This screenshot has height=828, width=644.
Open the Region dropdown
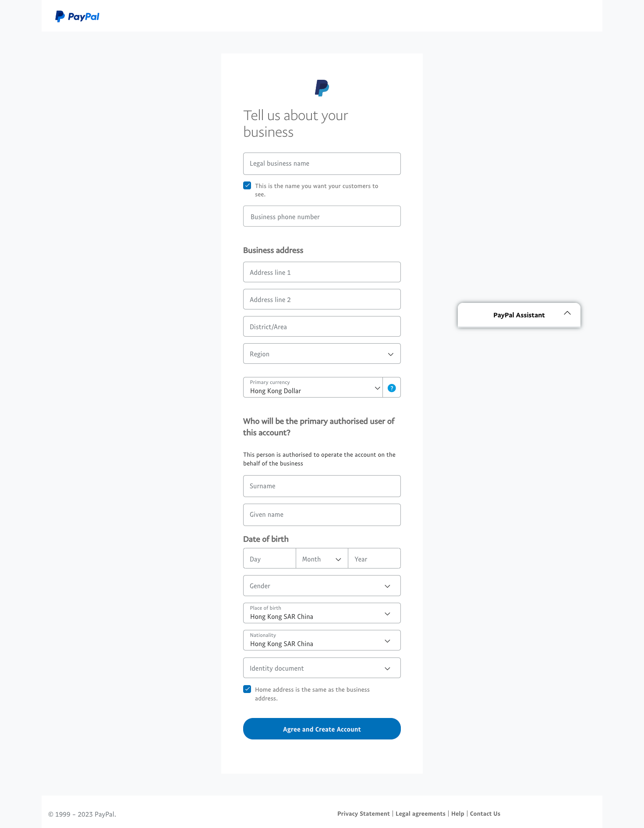322,354
